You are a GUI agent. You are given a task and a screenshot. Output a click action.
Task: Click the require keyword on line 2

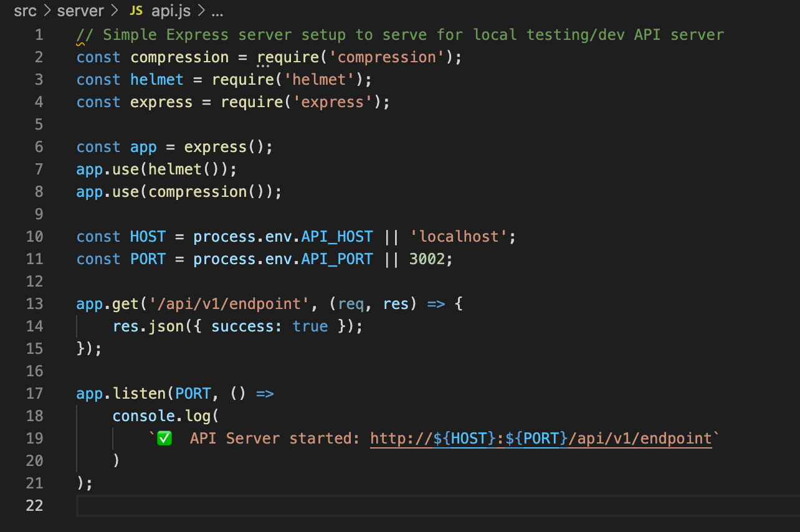tap(288, 57)
